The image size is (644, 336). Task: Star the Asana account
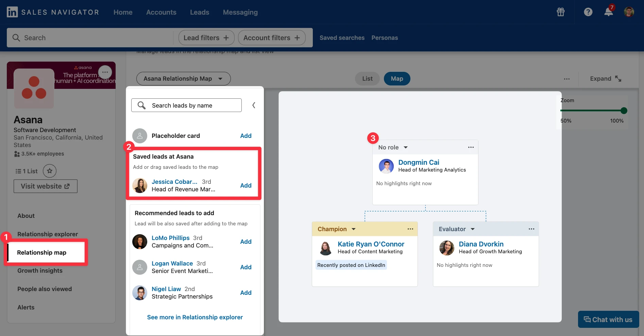pos(50,171)
